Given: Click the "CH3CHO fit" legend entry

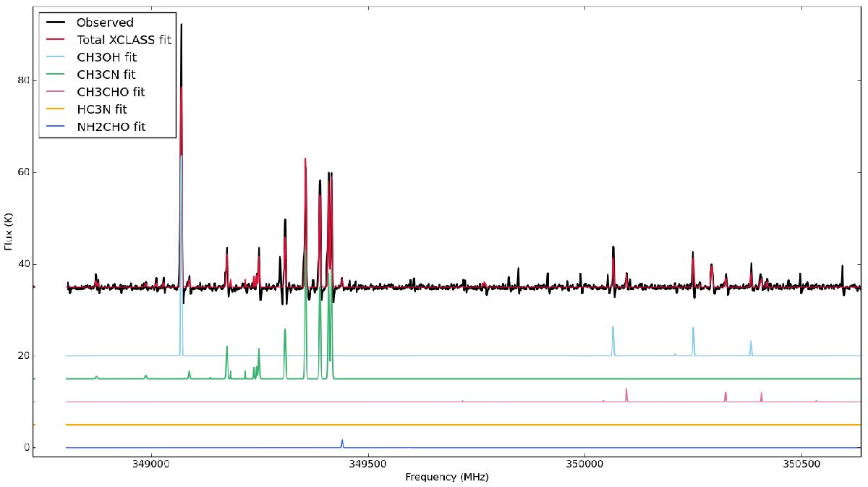Looking at the screenshot, I should point(110,92).
